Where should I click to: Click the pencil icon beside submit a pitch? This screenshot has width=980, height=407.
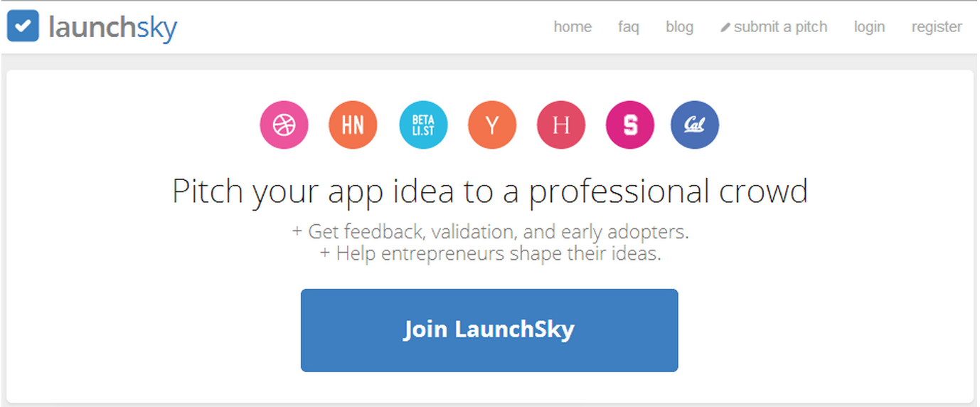(x=725, y=28)
